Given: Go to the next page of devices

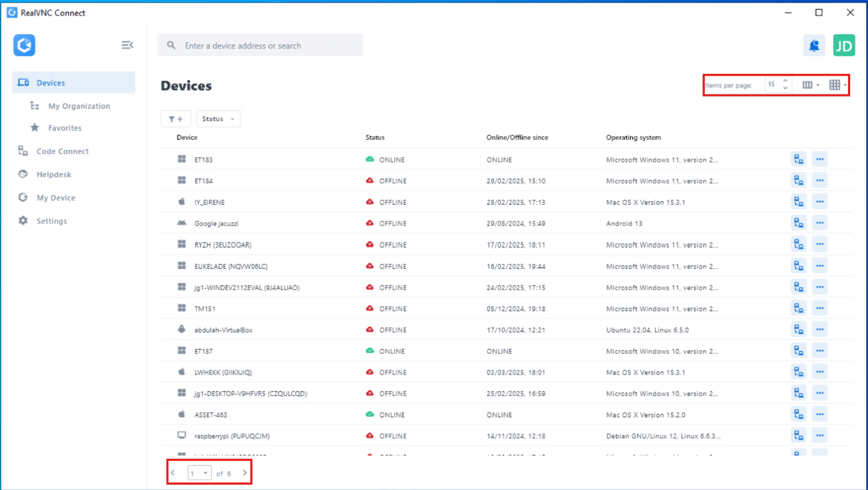Looking at the screenshot, I should click(x=245, y=473).
